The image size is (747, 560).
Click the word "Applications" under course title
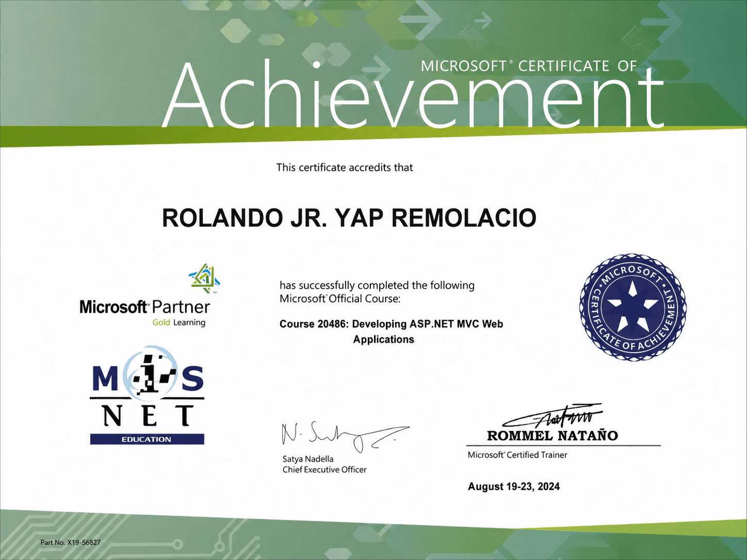383,339
